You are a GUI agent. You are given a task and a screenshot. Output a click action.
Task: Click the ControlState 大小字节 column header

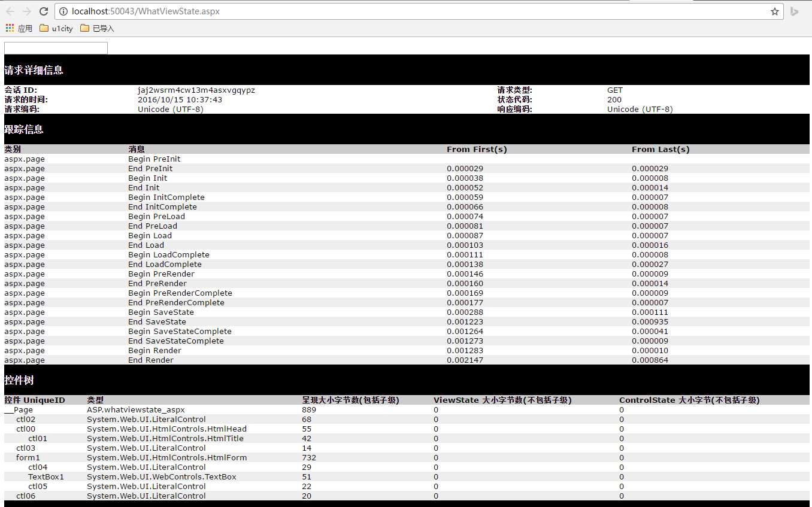point(689,400)
